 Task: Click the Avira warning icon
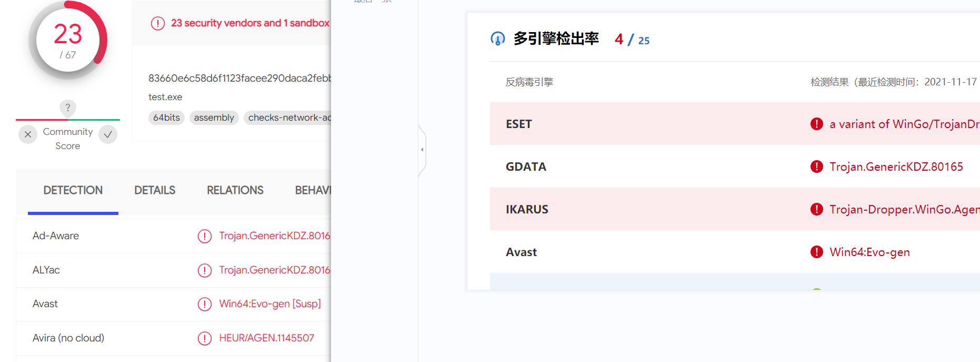(x=205, y=338)
